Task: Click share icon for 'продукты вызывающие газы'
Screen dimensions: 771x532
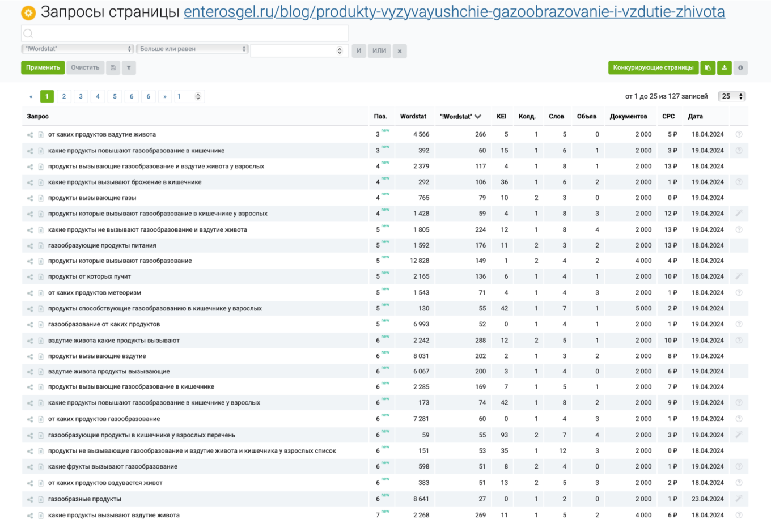Action: click(x=30, y=198)
